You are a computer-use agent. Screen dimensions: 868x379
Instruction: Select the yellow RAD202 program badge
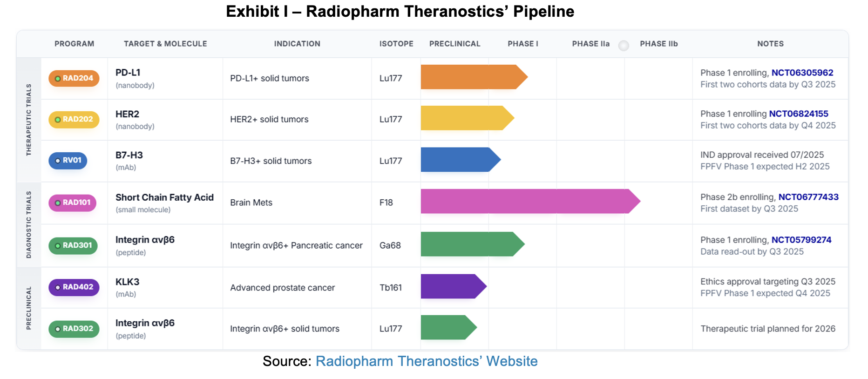tap(74, 119)
